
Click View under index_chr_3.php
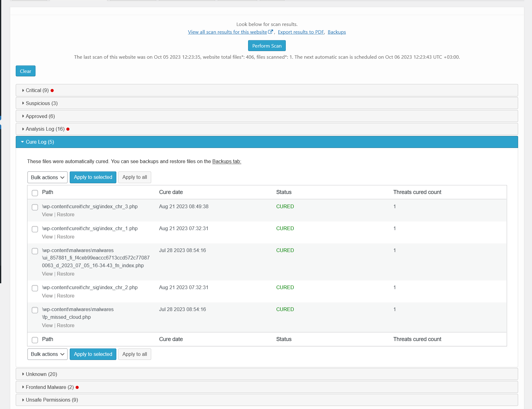(47, 214)
